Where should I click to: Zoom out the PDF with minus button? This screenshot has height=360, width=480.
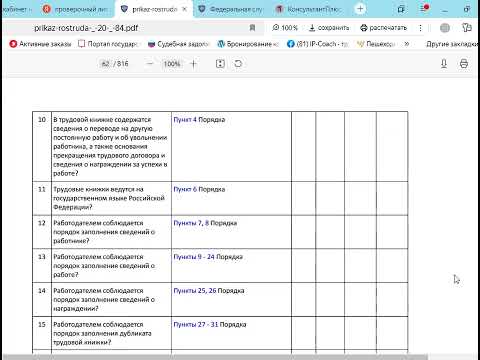[150, 64]
